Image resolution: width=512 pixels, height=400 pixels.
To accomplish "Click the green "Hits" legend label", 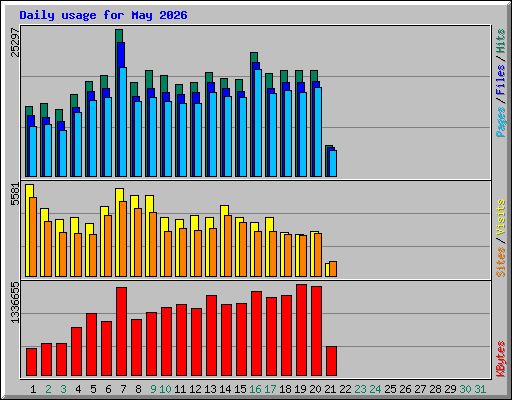I will [500, 41].
